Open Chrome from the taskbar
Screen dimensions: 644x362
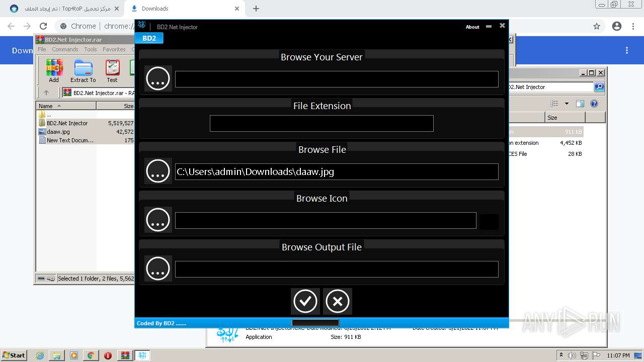[x=91, y=355]
